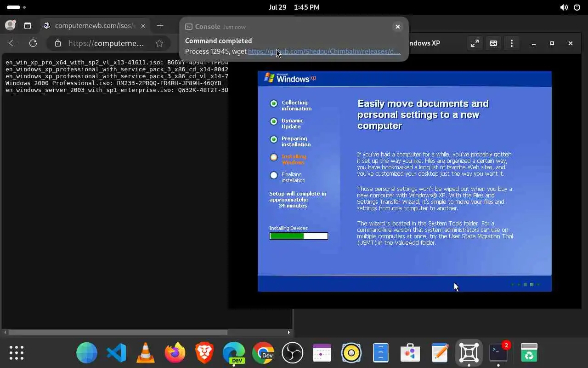Open the Software store from dock
The height and width of the screenshot is (368, 588).
[x=410, y=353]
